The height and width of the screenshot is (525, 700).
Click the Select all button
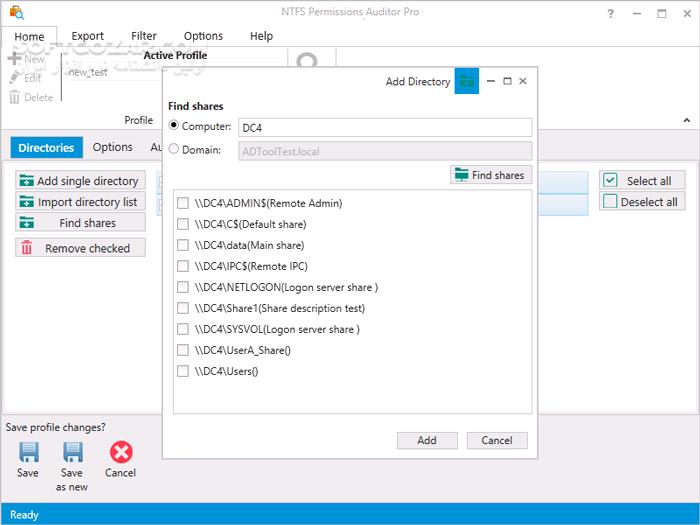click(641, 181)
